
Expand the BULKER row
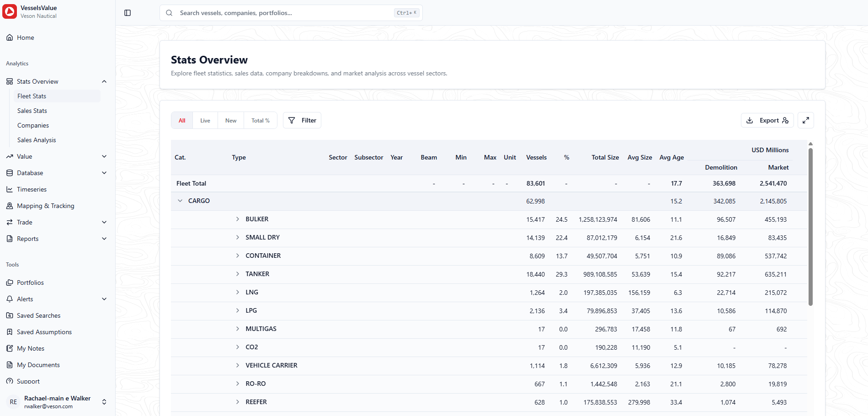[238, 219]
